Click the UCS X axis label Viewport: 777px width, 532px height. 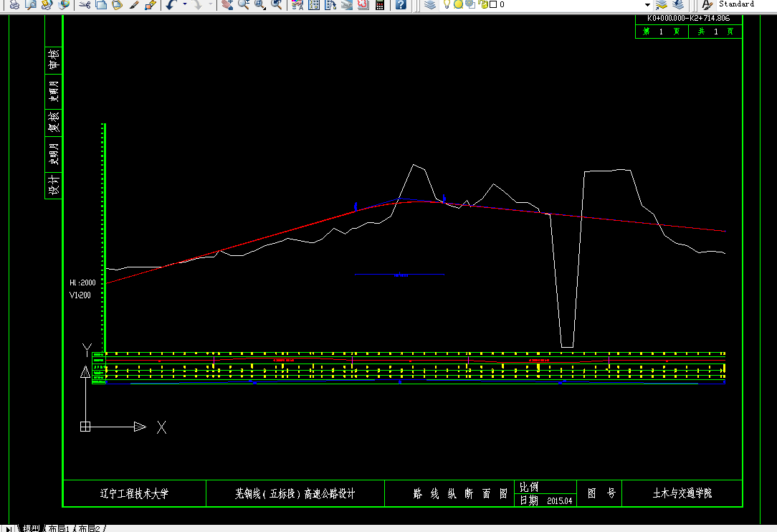161,427
